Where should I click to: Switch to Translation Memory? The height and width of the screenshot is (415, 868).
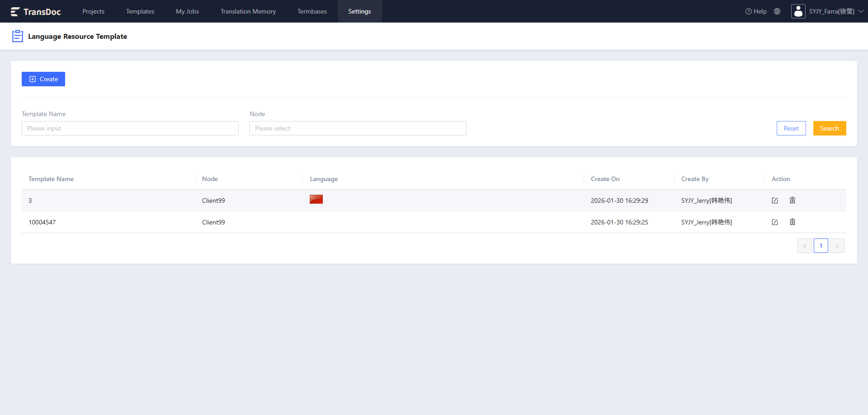click(248, 11)
